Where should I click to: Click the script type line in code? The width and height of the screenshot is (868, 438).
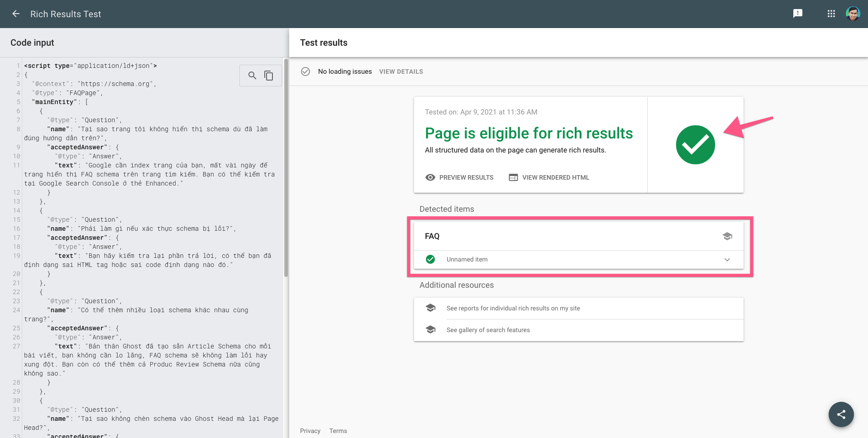[x=91, y=66]
